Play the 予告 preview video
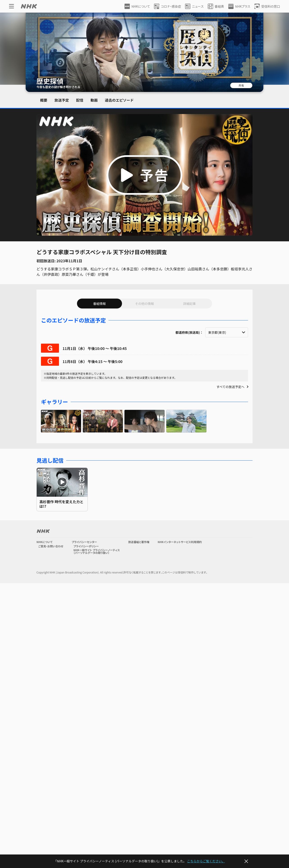 click(144, 175)
